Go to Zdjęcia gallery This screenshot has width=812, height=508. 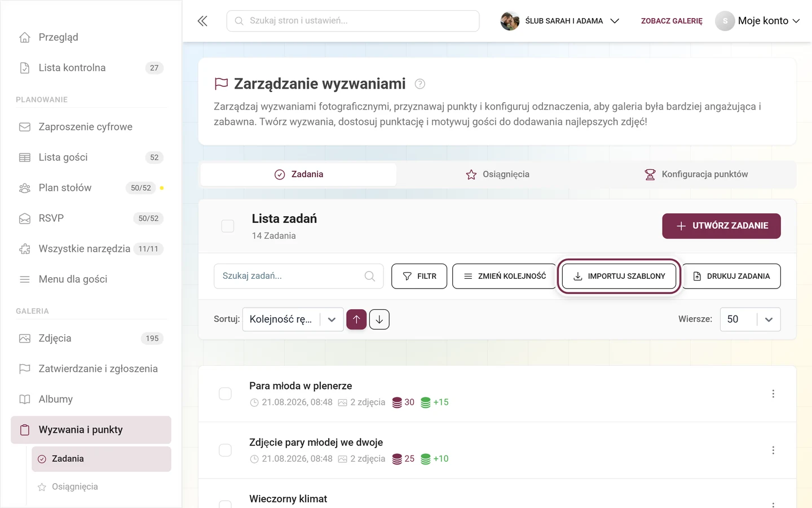pos(91,339)
